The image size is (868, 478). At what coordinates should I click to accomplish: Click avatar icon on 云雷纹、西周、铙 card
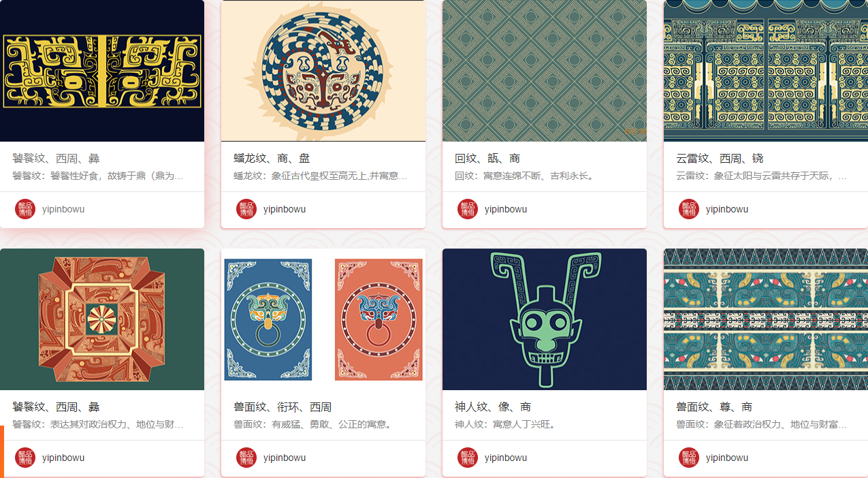pos(689,209)
